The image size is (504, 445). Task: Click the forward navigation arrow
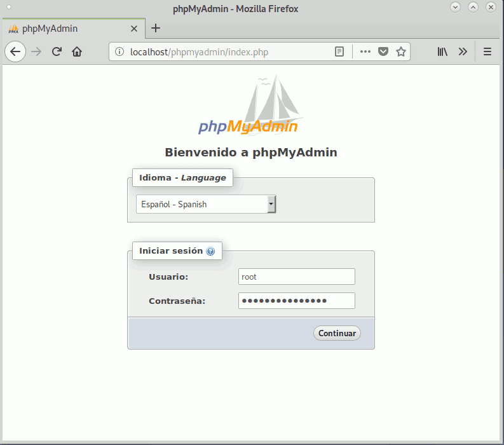click(36, 52)
